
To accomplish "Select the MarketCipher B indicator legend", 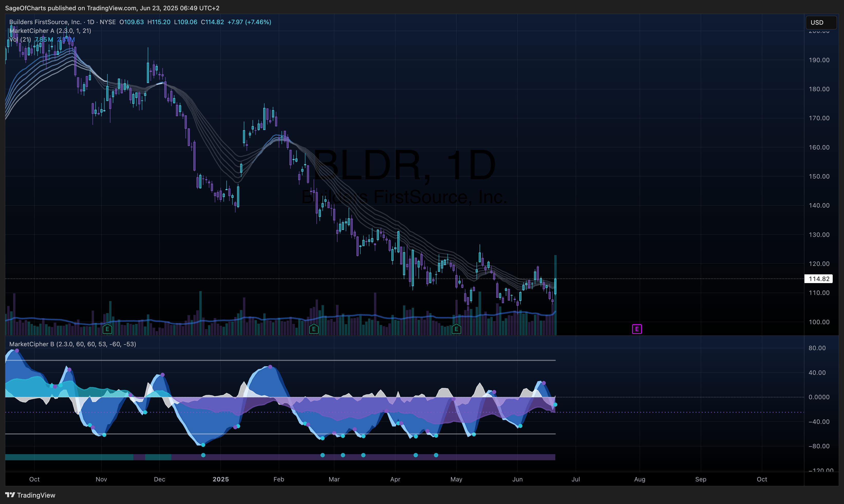I will 73,344.
